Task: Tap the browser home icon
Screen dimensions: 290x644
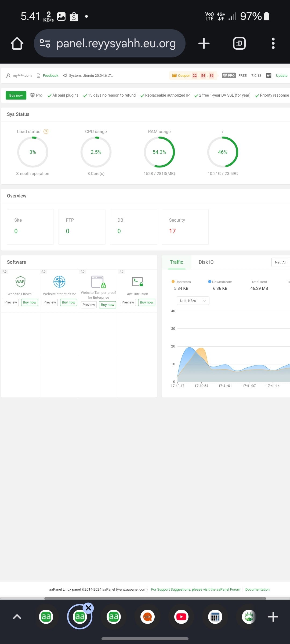Action: (x=17, y=43)
